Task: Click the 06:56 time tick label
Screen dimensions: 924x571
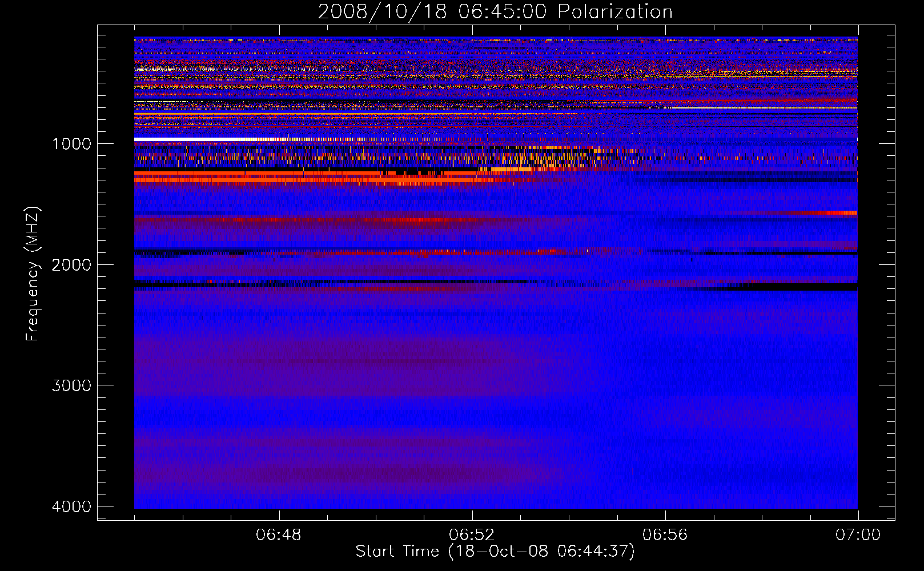Action: [x=665, y=535]
